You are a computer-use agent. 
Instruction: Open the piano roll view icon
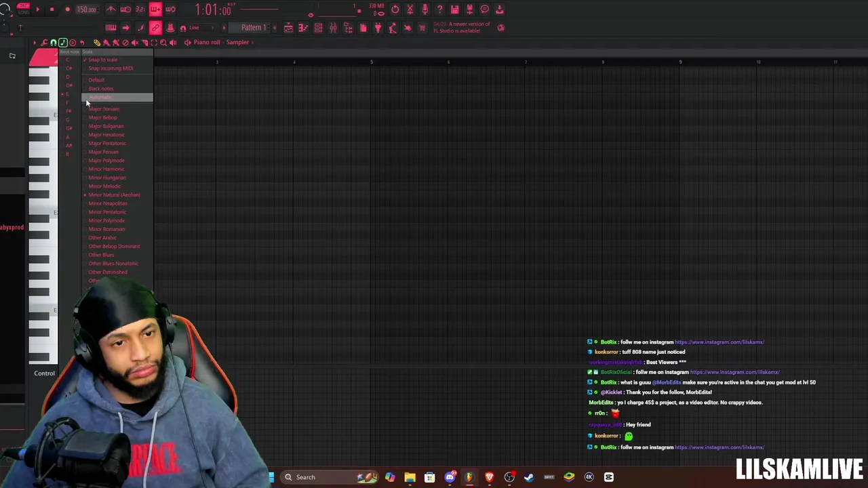coord(303,28)
